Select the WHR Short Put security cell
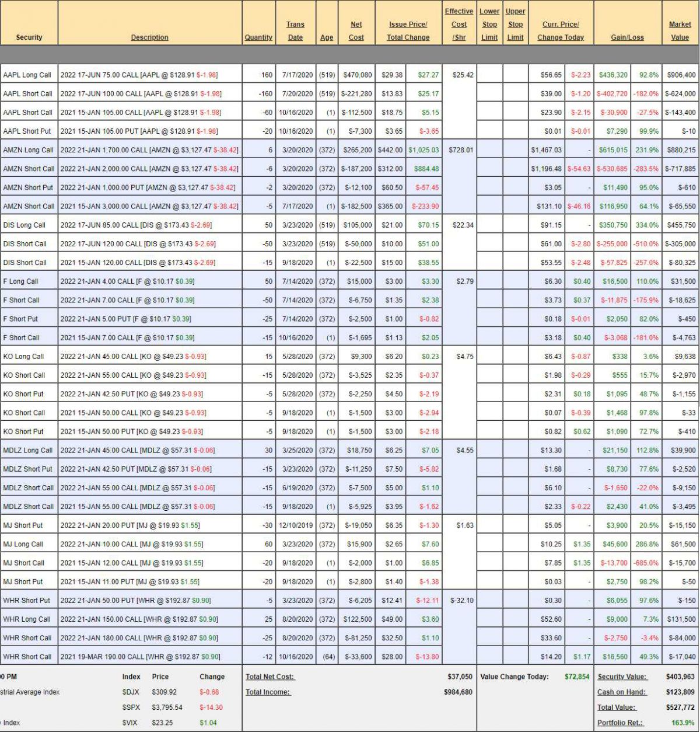This screenshot has height=732, width=700. (x=27, y=600)
